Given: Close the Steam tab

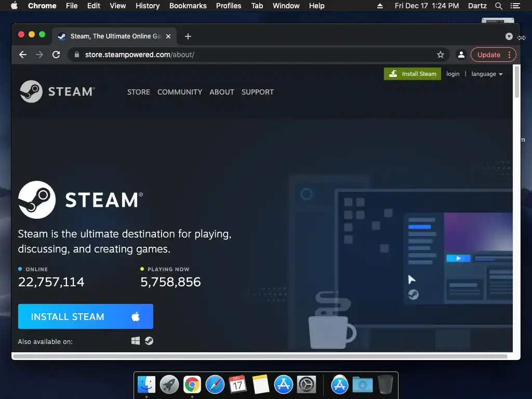Looking at the screenshot, I should [168, 36].
